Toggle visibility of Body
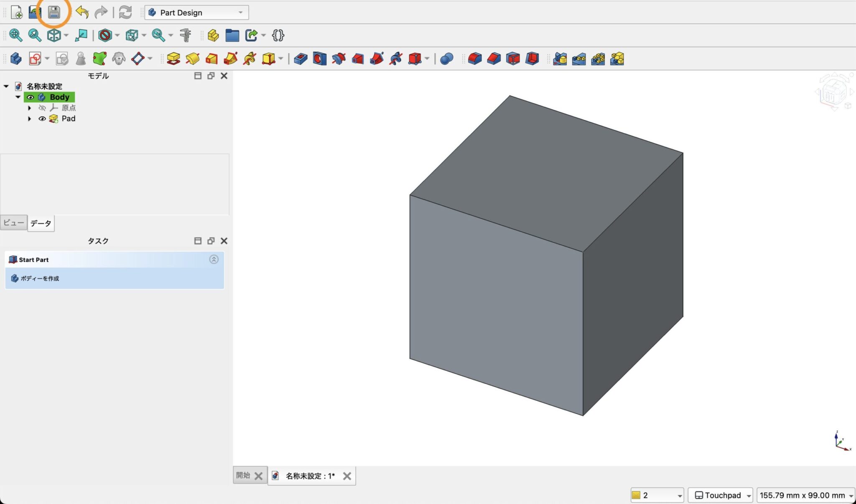This screenshot has width=856, height=504. [x=30, y=97]
